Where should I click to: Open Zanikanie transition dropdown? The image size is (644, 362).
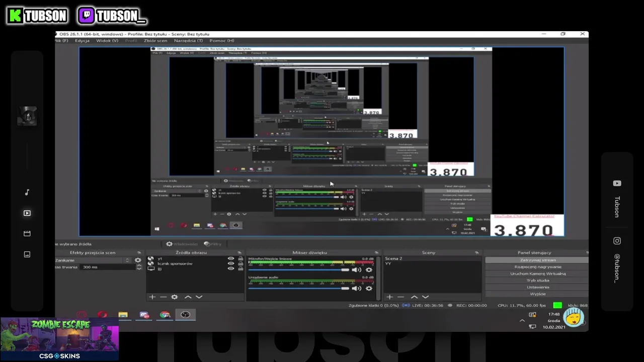93,260
